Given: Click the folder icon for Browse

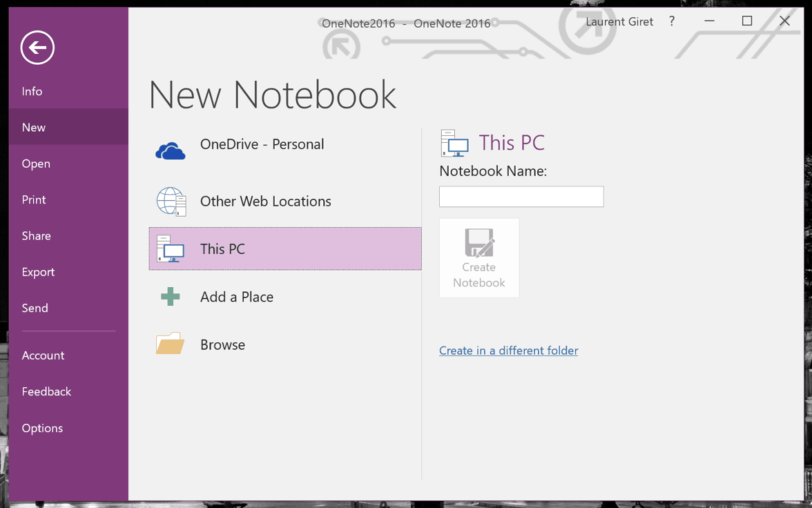Looking at the screenshot, I should pyautogui.click(x=171, y=343).
